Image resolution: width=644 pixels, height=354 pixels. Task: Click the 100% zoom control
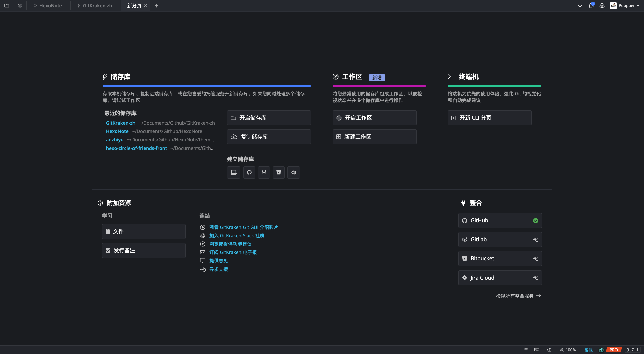pyautogui.click(x=568, y=350)
